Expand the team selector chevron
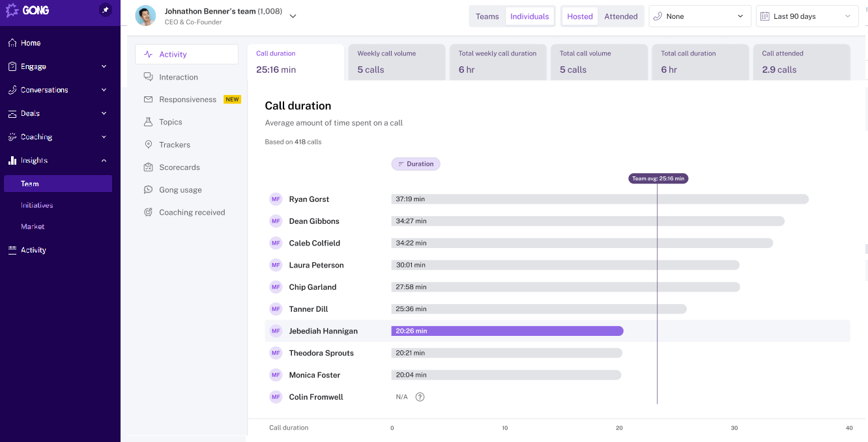 tap(293, 16)
